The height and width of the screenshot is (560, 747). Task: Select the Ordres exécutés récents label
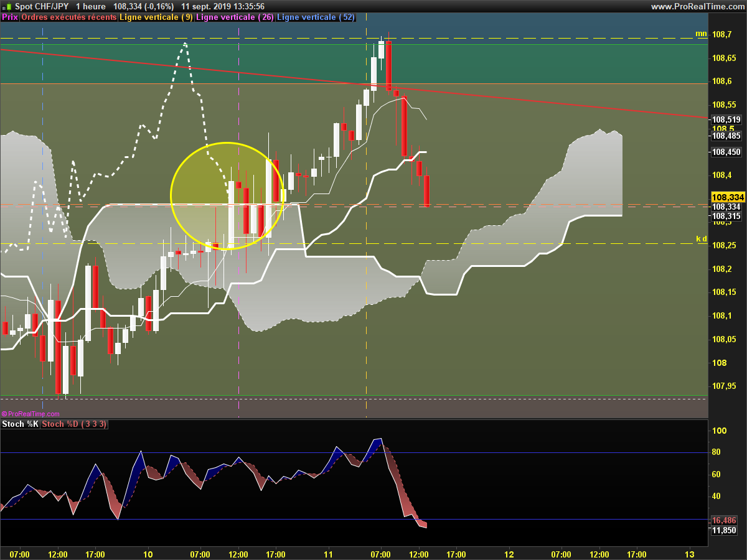click(68, 17)
